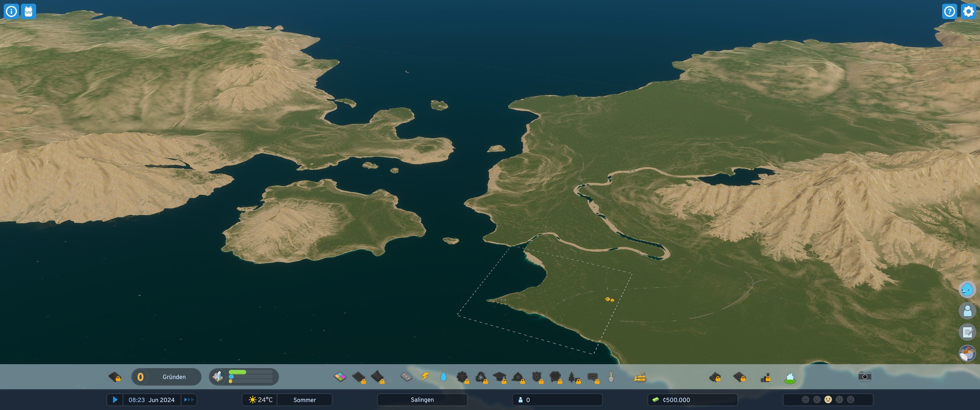Open the Chirper bird feed

coord(967,290)
